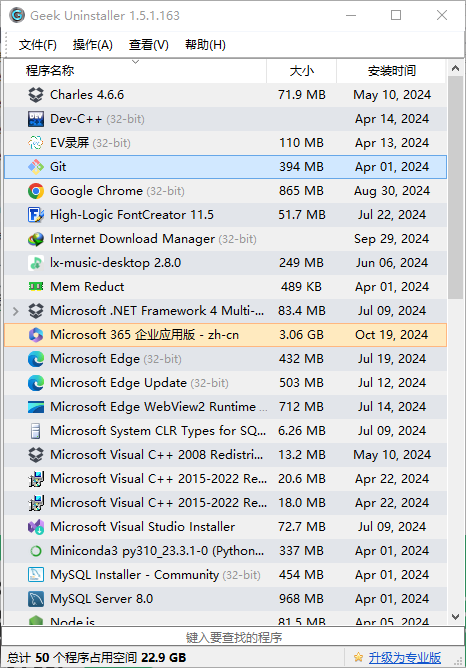Select the Google Chrome program name
This screenshot has height=668, width=466.
pyautogui.click(x=96, y=191)
